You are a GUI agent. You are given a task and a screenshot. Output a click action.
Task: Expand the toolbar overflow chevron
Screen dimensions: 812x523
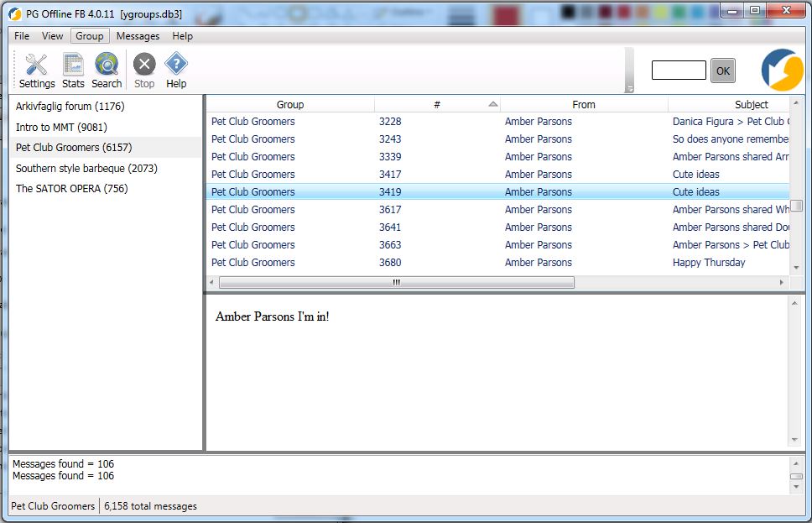630,88
